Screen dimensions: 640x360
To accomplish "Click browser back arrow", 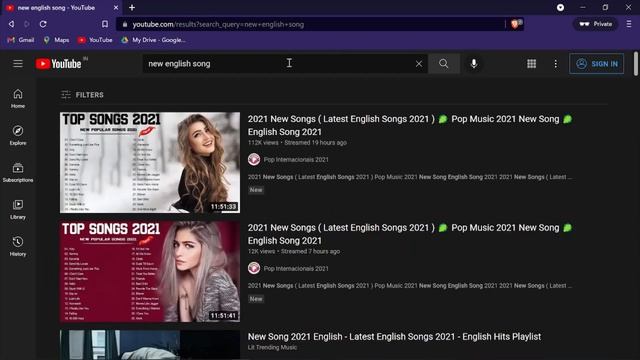I will coord(11,24).
